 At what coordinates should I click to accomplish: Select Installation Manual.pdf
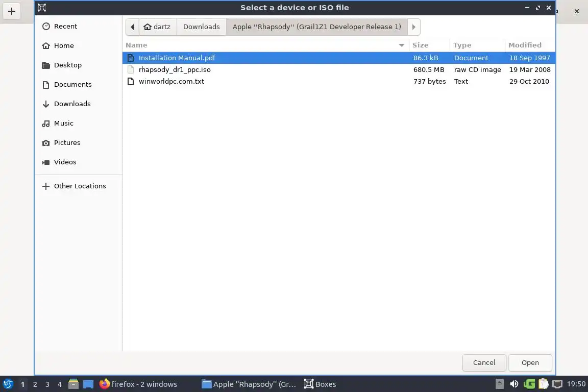click(x=339, y=58)
